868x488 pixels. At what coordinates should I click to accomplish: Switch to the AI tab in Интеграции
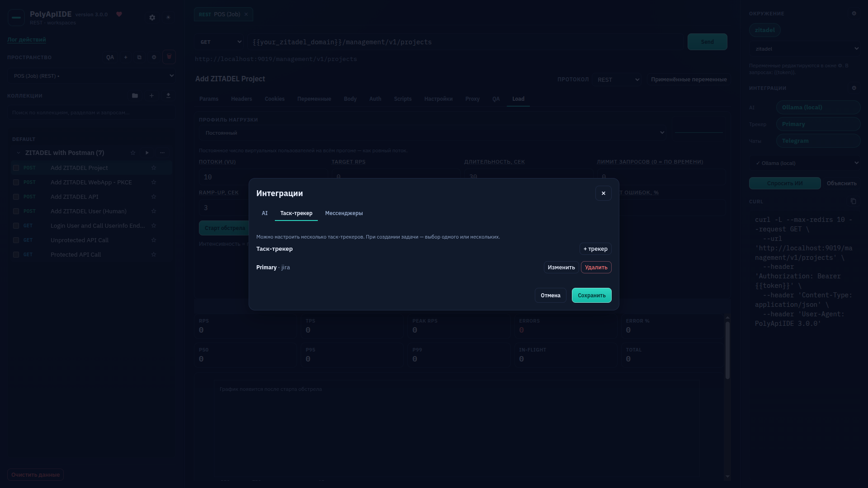pos(264,213)
